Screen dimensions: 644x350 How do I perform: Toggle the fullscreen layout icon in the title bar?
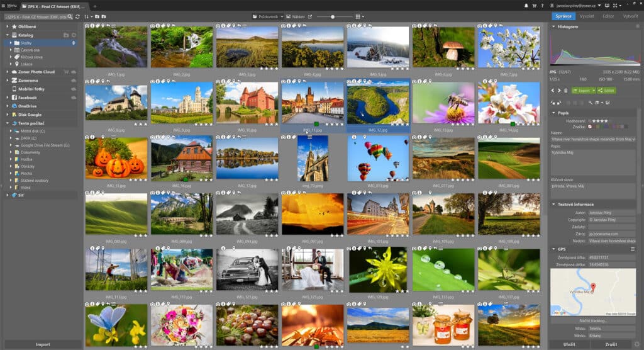(x=615, y=6)
